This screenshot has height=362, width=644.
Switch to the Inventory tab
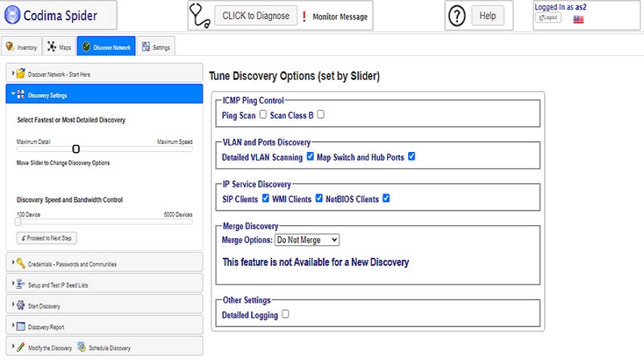pyautogui.click(x=22, y=46)
